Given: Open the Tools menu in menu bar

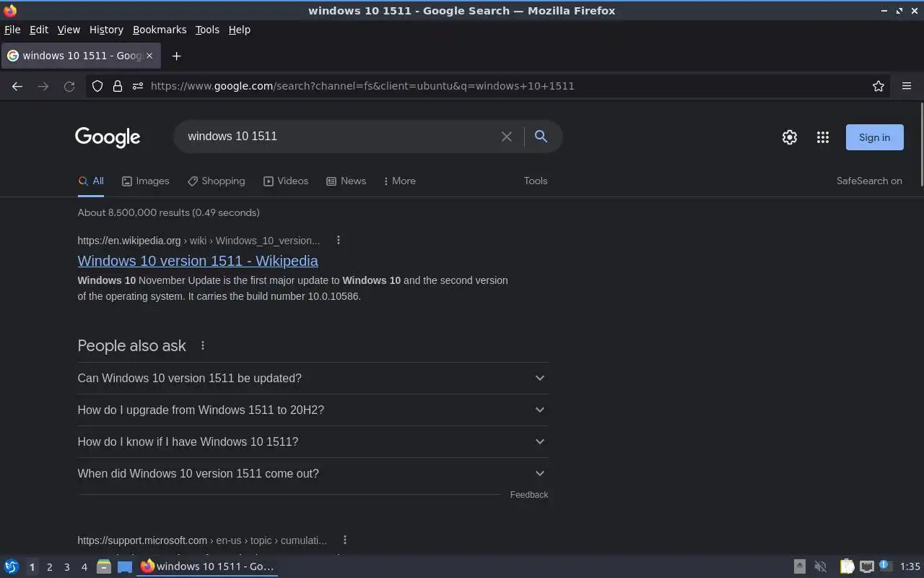Looking at the screenshot, I should pos(207,30).
